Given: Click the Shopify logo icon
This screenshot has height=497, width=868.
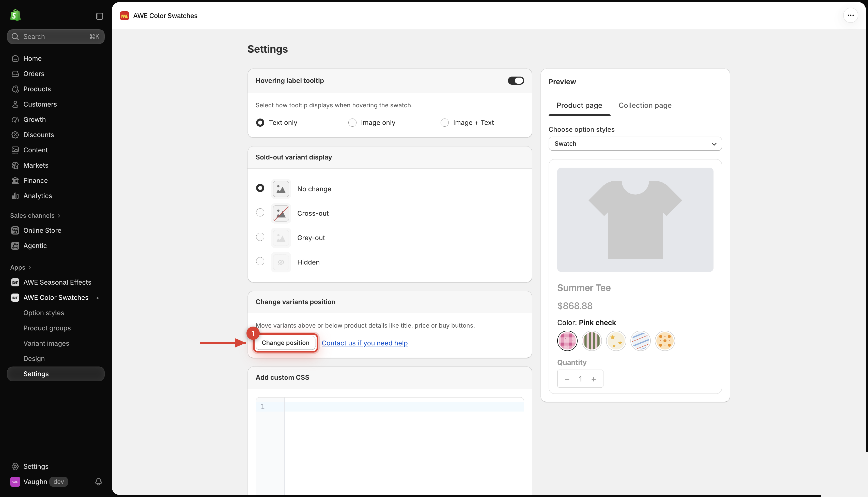Looking at the screenshot, I should point(15,15).
